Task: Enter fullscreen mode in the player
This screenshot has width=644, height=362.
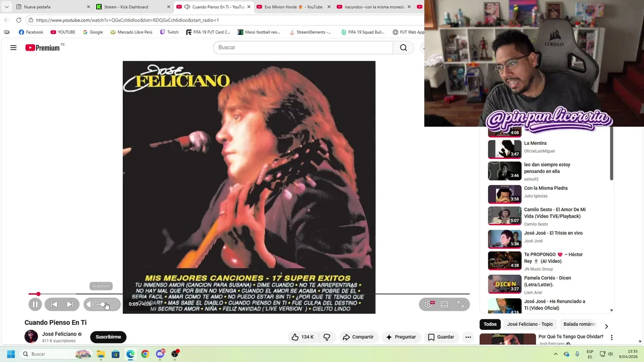Action: click(460, 304)
